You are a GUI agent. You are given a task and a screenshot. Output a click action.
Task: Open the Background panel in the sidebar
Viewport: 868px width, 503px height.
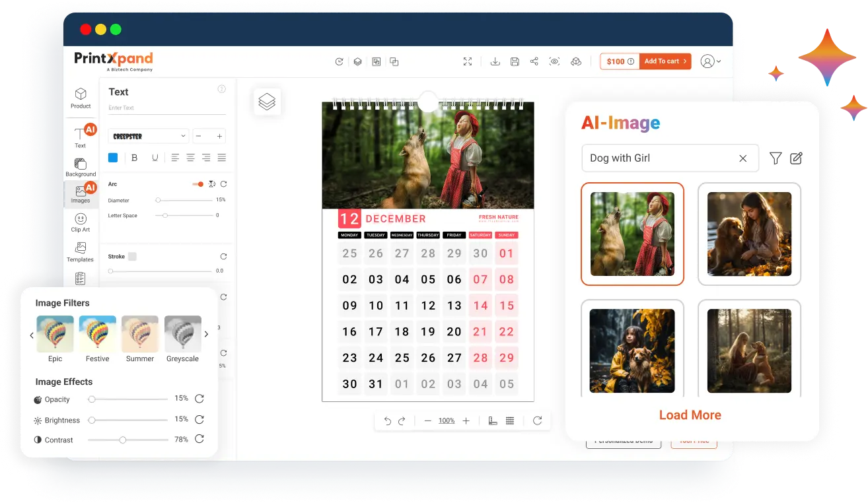81,167
